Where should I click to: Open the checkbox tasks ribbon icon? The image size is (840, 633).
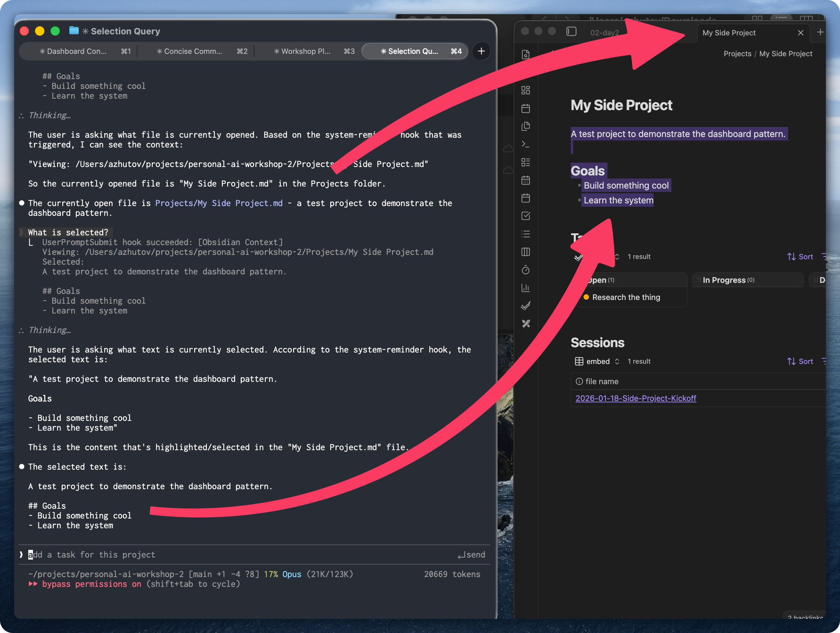click(526, 216)
